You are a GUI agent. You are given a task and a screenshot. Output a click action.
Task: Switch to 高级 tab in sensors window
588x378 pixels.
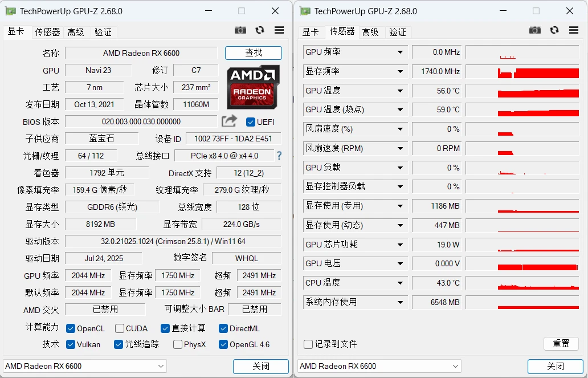click(x=370, y=32)
